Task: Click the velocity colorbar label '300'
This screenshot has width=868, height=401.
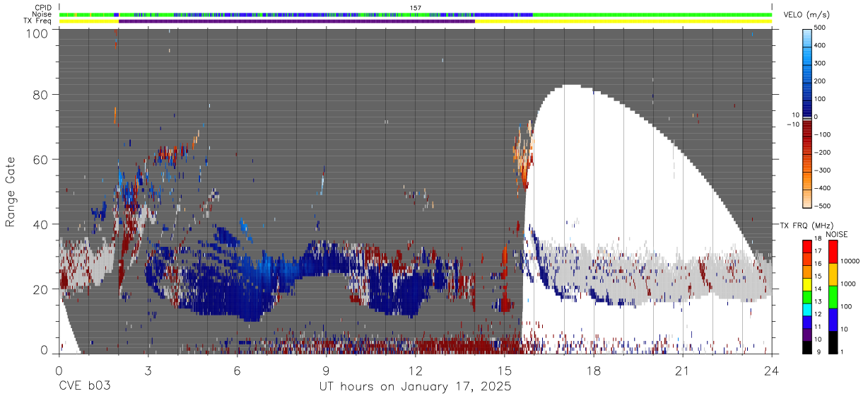Action: coord(821,64)
